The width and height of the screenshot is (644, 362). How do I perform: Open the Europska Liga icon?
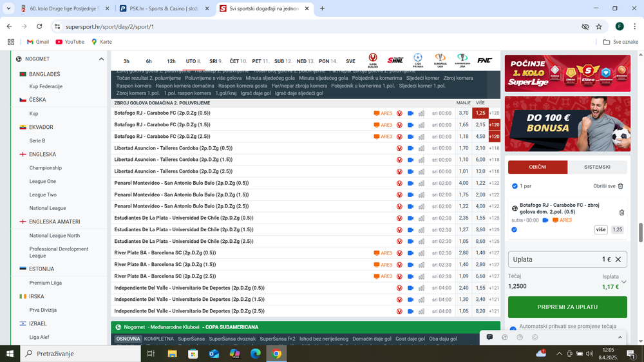(x=440, y=60)
